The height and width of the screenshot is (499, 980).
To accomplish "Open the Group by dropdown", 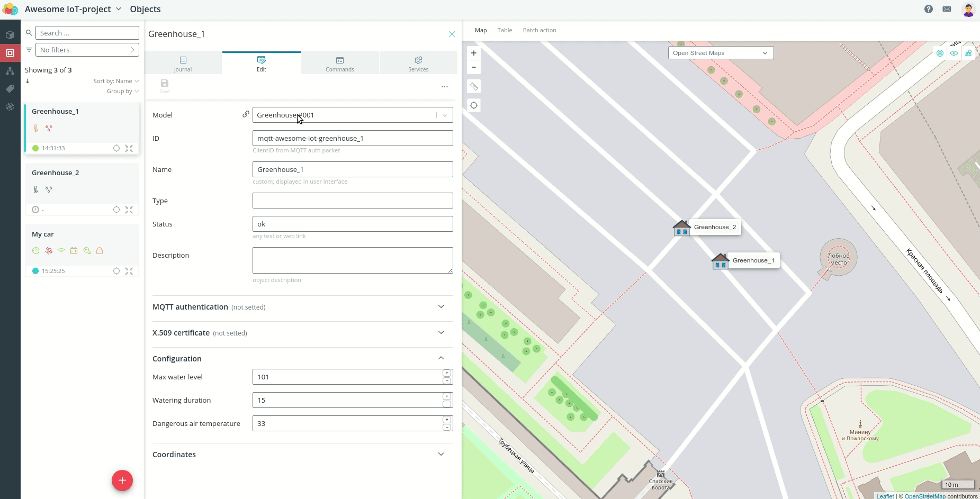I will coord(123,91).
